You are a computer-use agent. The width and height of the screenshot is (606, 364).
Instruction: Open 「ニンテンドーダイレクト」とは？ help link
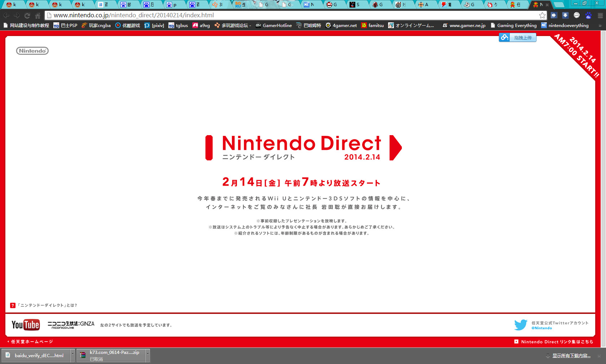44,305
